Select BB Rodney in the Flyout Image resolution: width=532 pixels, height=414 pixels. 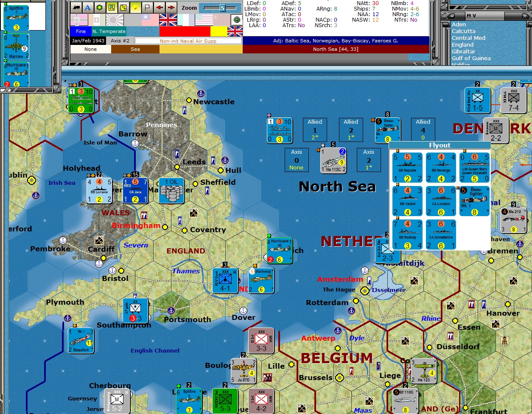click(407, 235)
